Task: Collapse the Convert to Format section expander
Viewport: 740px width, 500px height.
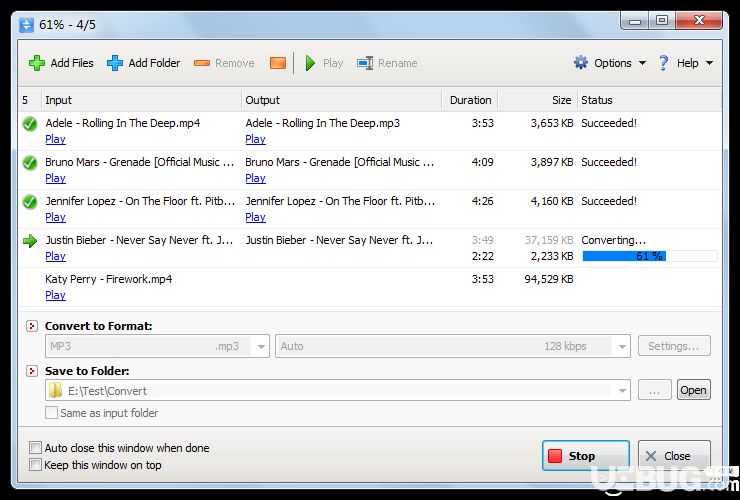Action: [32, 326]
